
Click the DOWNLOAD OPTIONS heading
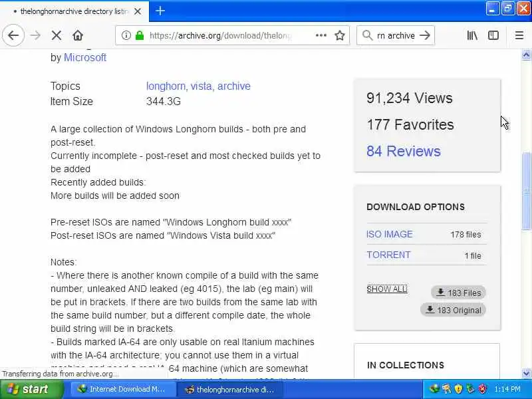pos(416,207)
